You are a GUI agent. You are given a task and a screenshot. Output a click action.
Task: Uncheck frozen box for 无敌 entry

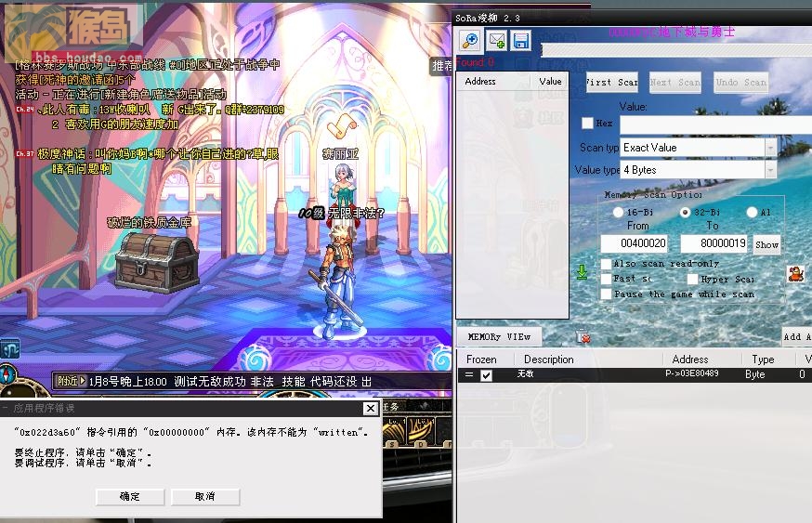click(x=486, y=375)
